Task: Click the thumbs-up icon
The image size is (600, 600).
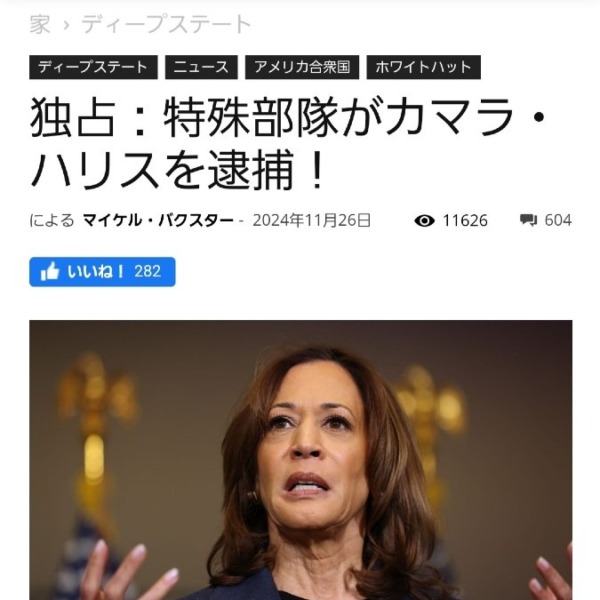Action: point(50,271)
